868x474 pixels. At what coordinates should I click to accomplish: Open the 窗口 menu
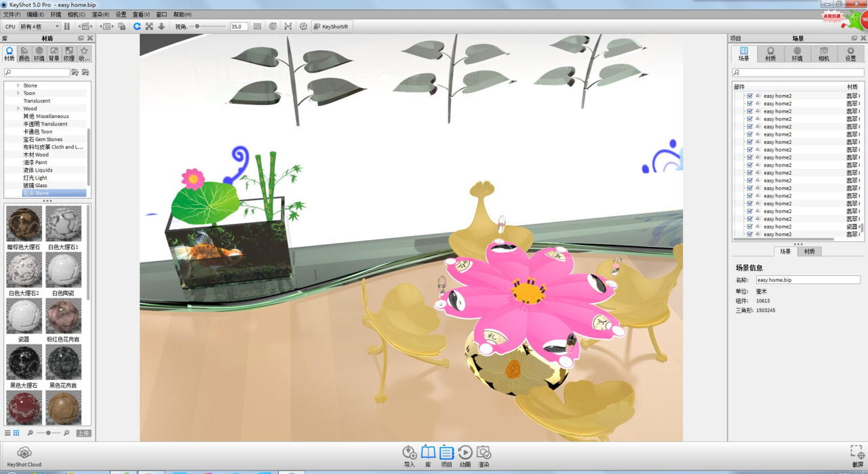162,14
